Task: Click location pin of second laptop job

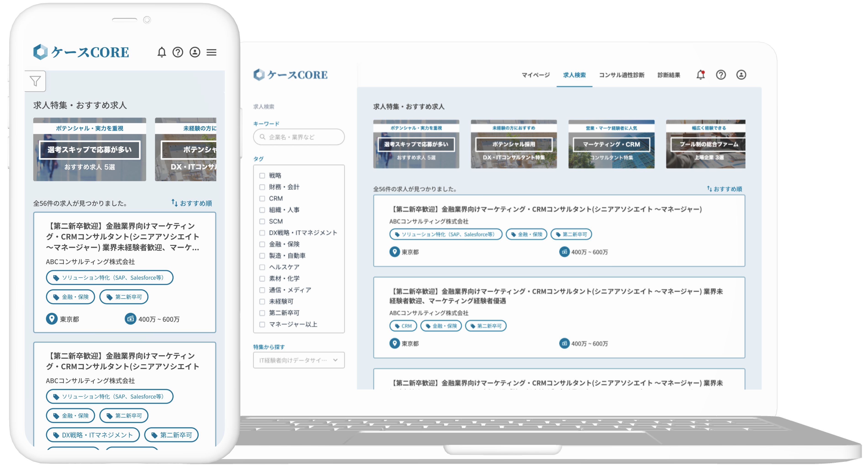Action: coord(394,343)
